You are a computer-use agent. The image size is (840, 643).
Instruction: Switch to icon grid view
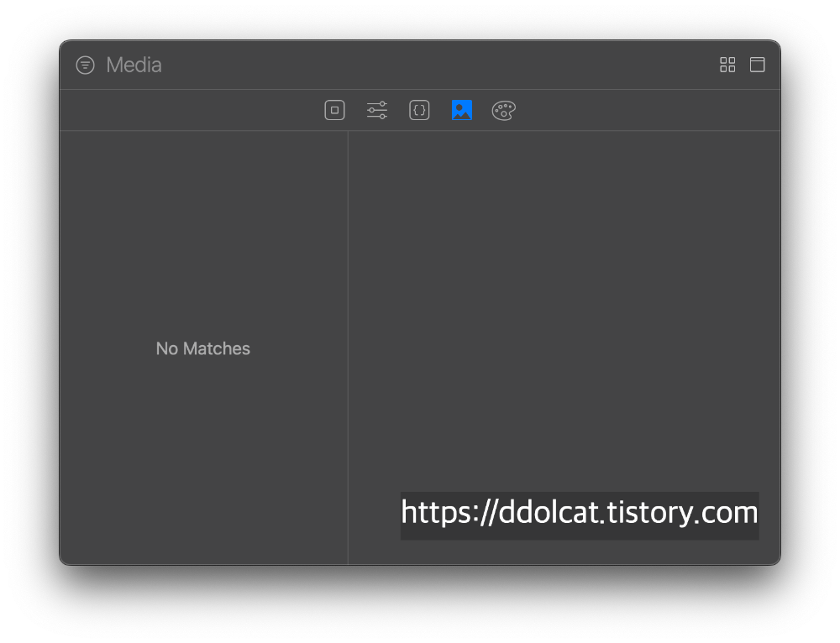pos(727,65)
